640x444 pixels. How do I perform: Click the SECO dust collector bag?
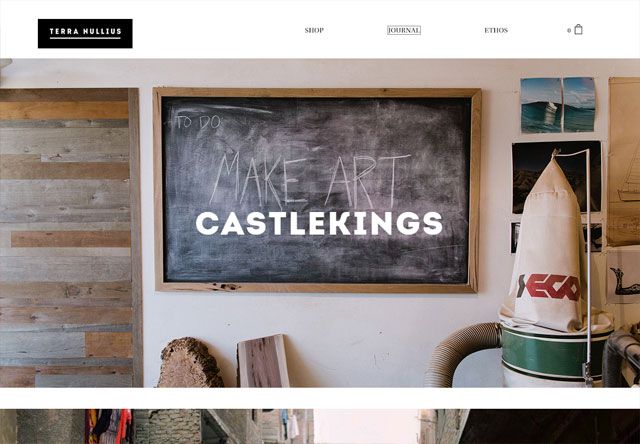coord(547,245)
